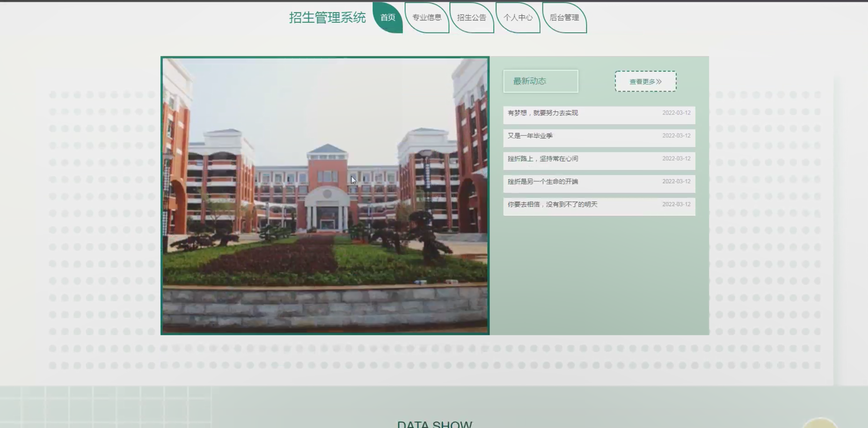This screenshot has height=428, width=868.
Task: Select the 最新动态 heading box
Action: [x=540, y=81]
